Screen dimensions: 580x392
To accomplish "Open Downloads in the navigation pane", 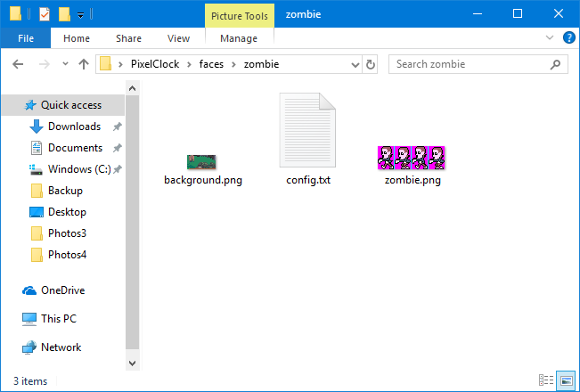I will pyautogui.click(x=74, y=127).
